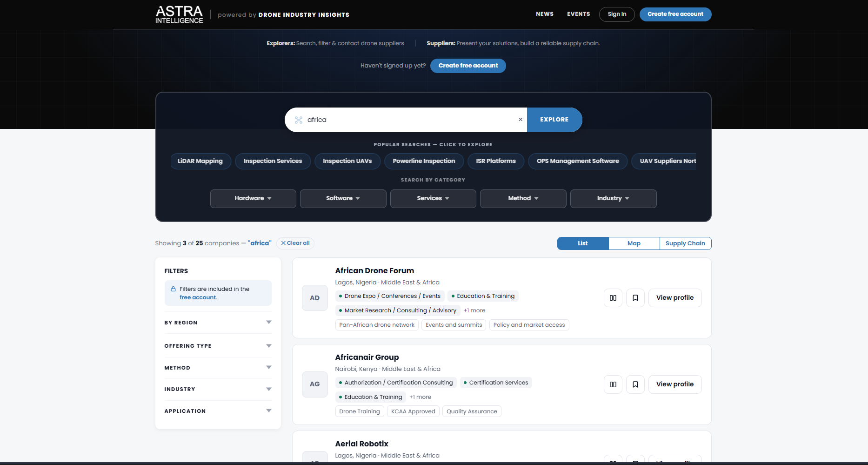Click Clear all to reset the search

pyautogui.click(x=295, y=243)
